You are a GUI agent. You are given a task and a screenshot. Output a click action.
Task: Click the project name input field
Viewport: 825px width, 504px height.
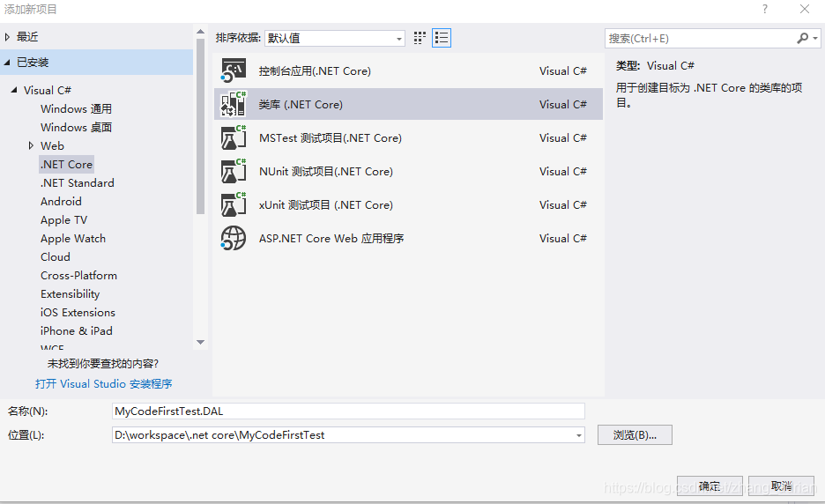pyautogui.click(x=348, y=411)
